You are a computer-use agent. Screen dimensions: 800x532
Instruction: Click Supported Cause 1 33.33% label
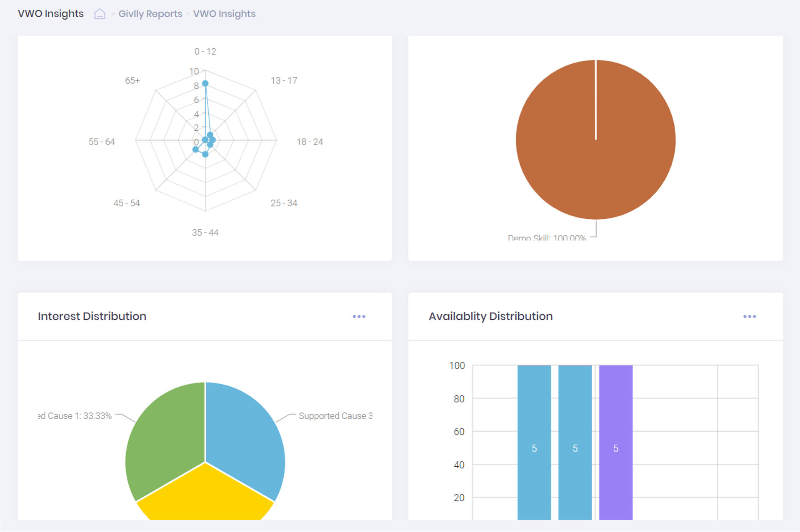pyautogui.click(x=75, y=416)
